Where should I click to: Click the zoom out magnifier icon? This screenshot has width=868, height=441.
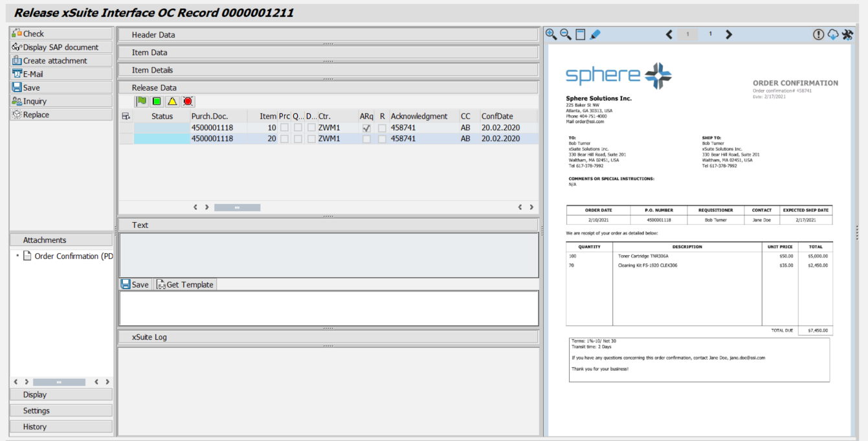tap(566, 34)
